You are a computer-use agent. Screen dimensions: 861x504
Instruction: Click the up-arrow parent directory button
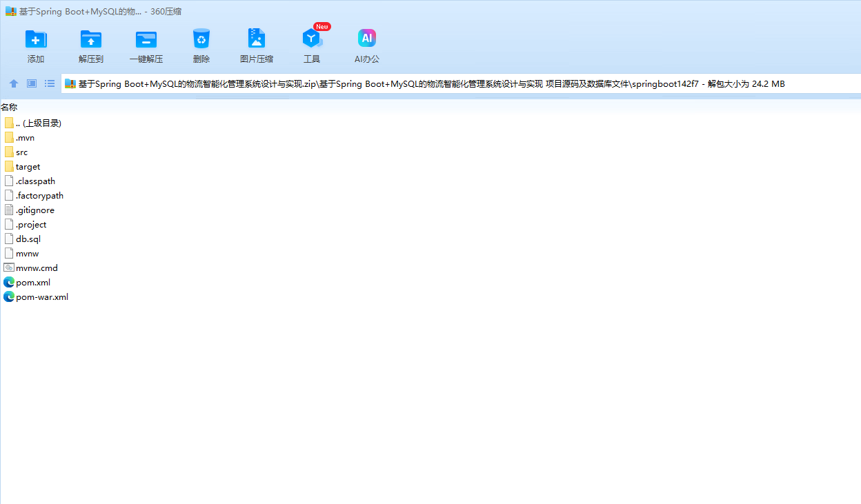click(14, 83)
